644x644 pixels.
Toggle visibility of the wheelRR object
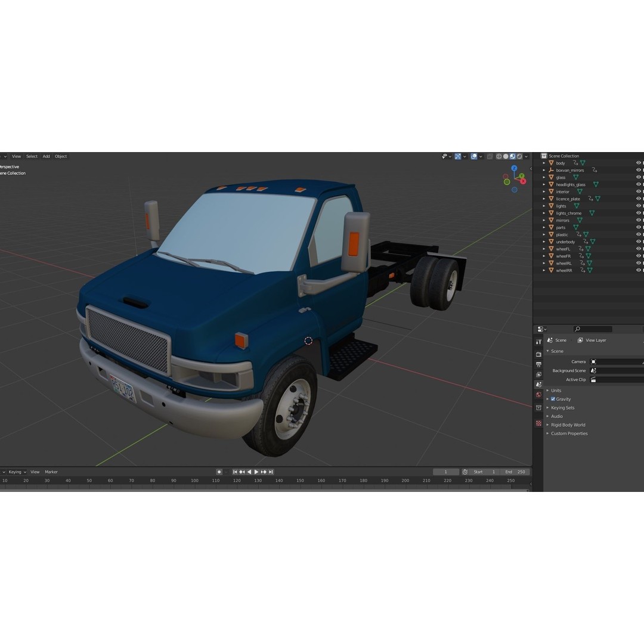638,270
